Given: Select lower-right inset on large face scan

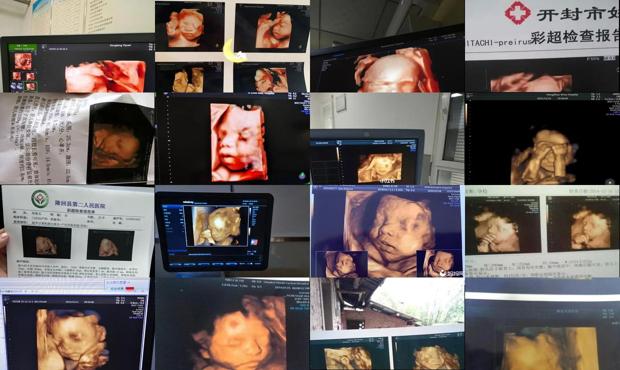Looking at the screenshot, I should (x=439, y=263).
